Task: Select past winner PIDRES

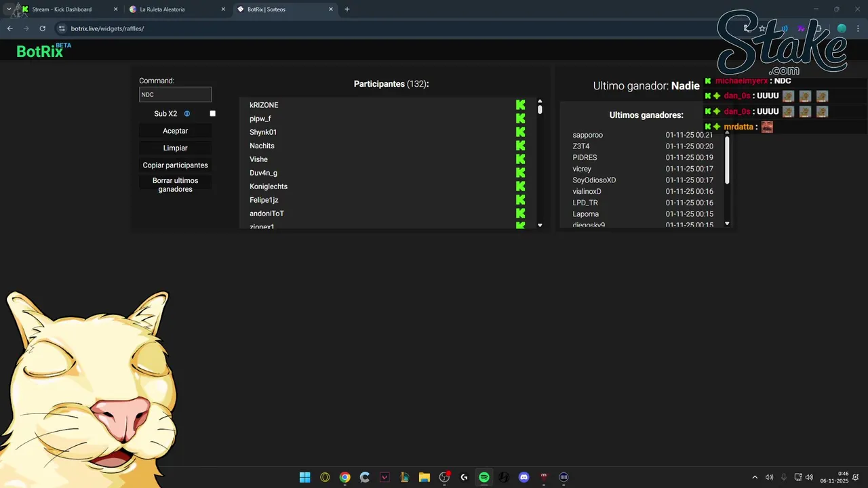Action: coord(585,157)
